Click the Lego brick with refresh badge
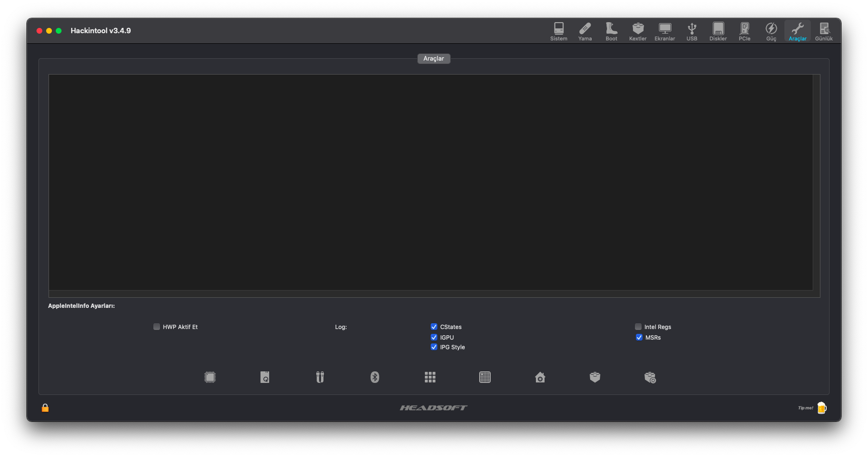Viewport: 868px width, 457px height. click(x=650, y=378)
